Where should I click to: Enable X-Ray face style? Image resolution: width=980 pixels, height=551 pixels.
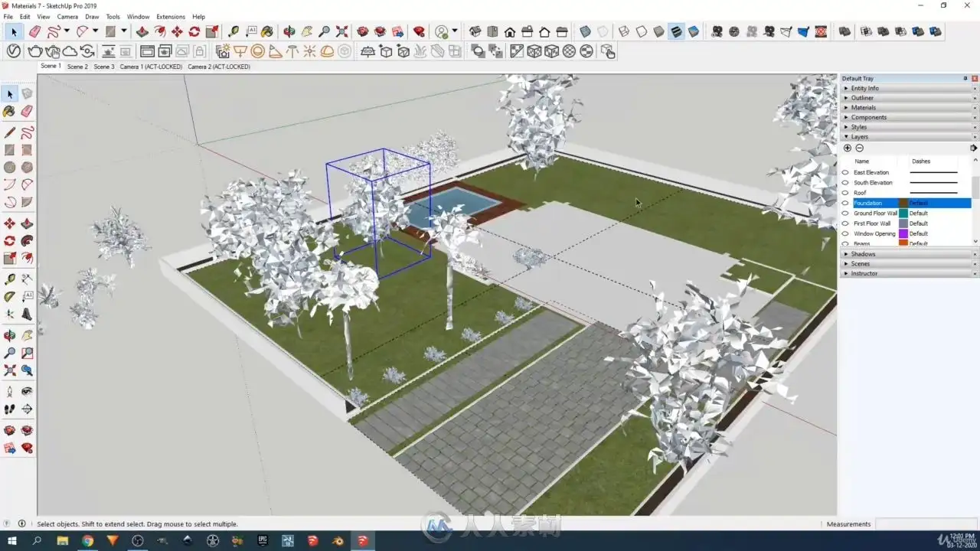pos(586,31)
